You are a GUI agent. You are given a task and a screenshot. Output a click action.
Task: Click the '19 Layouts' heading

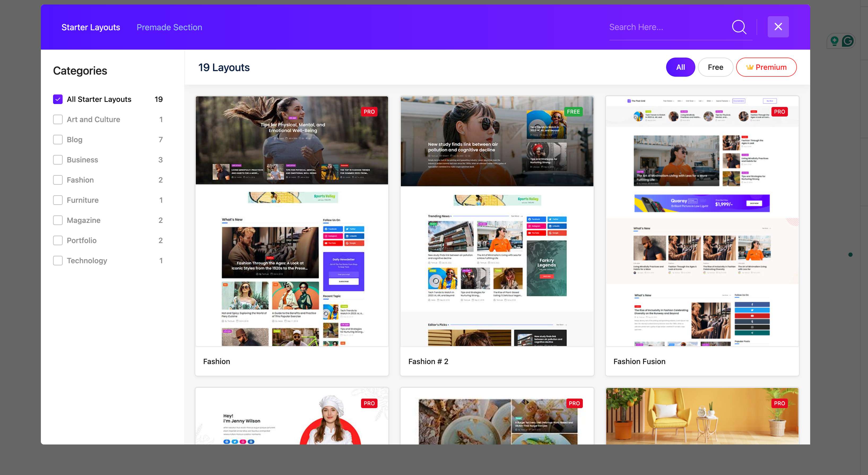224,67
